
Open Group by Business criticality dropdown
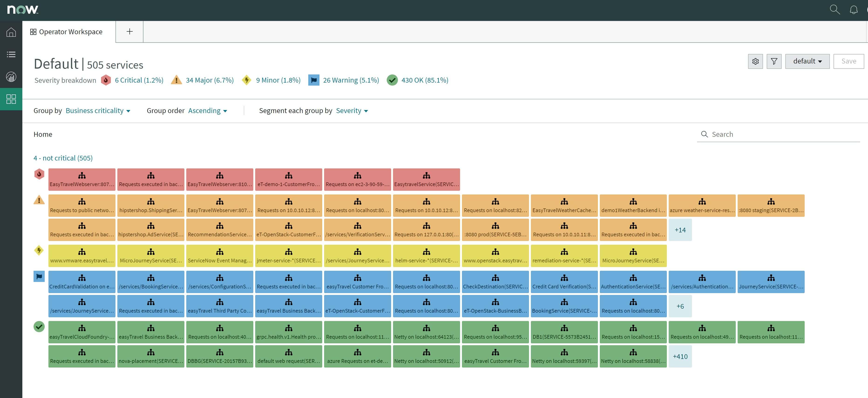tap(98, 111)
